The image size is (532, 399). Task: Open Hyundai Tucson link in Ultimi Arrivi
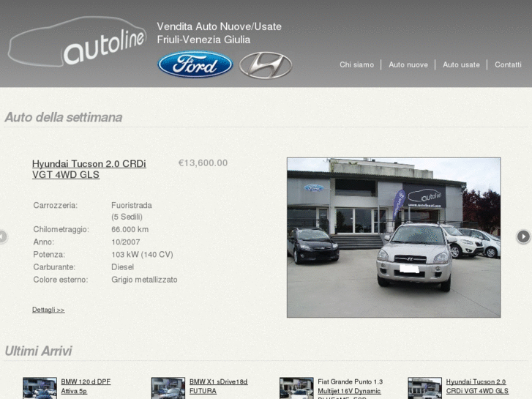click(477, 386)
